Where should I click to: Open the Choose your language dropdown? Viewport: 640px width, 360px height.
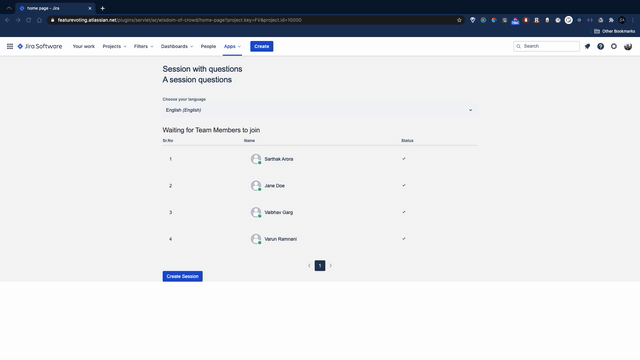pyautogui.click(x=320, y=110)
